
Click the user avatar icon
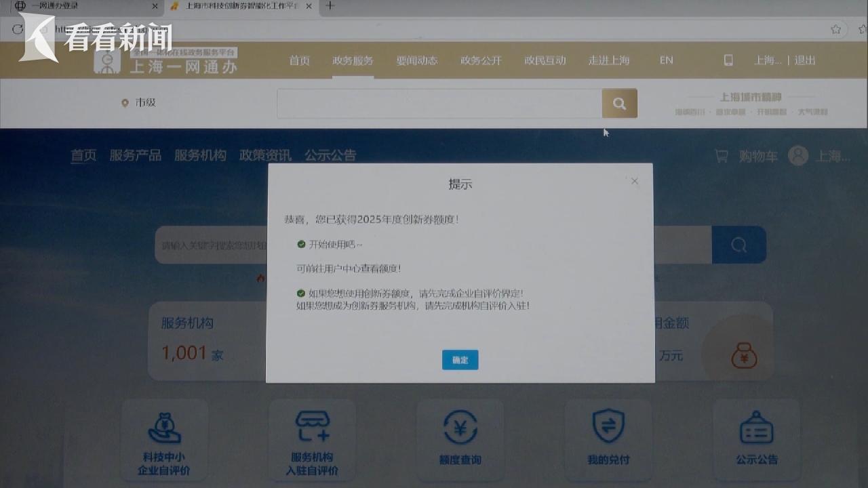pos(798,156)
